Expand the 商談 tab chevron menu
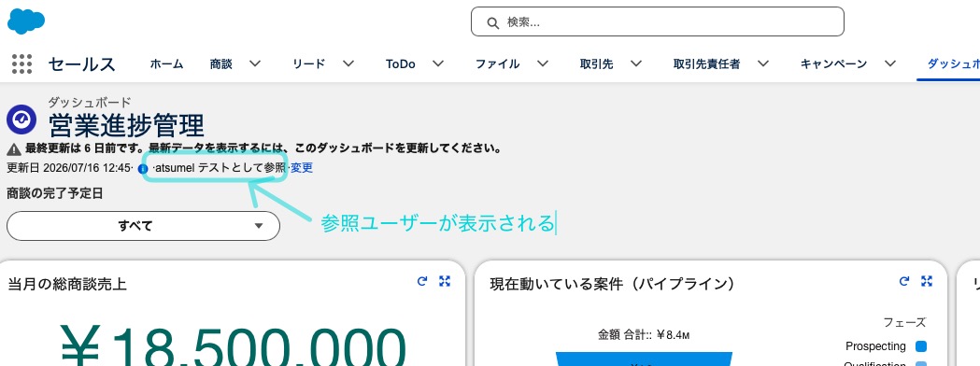This screenshot has width=980, height=366. pos(255,63)
